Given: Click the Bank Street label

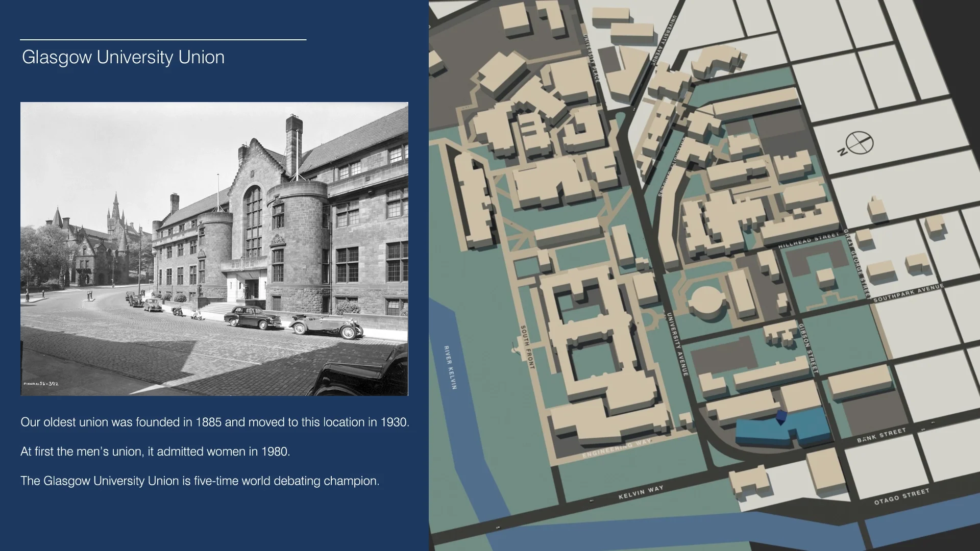Looking at the screenshot, I should (x=881, y=435).
